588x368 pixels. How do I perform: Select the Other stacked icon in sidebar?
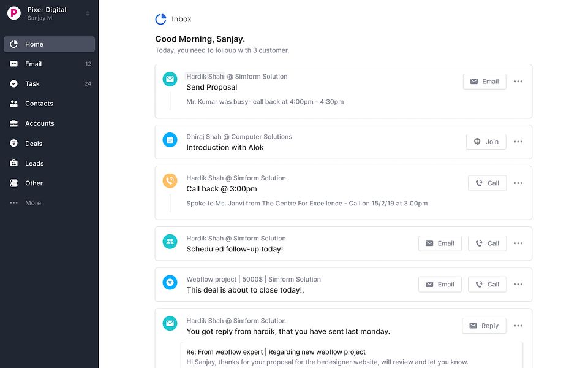(13, 183)
